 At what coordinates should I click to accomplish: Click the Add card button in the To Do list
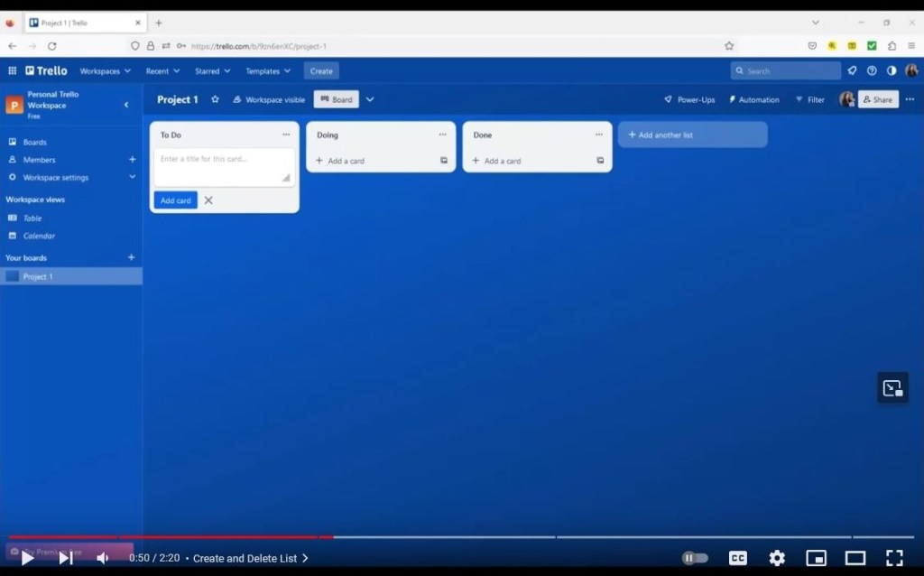pyautogui.click(x=175, y=200)
